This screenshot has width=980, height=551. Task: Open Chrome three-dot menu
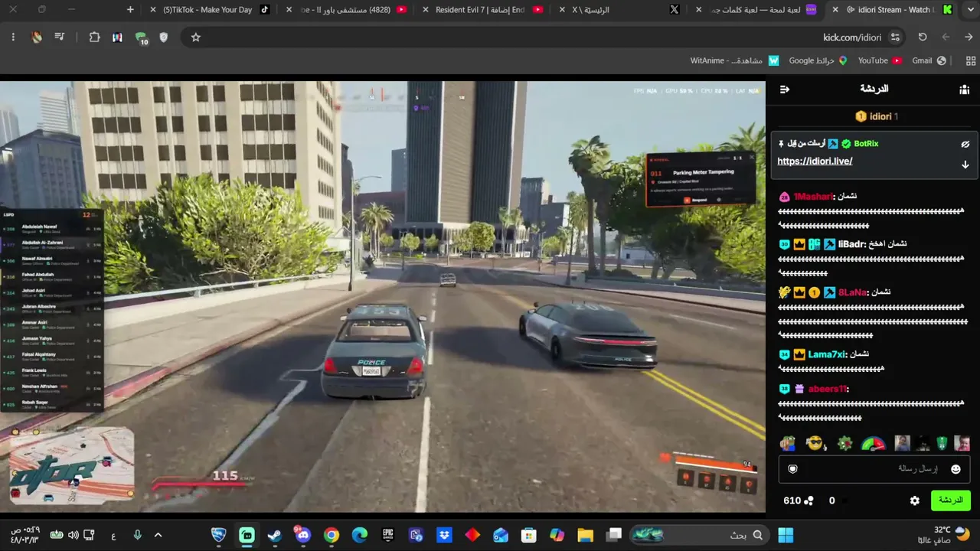[13, 37]
